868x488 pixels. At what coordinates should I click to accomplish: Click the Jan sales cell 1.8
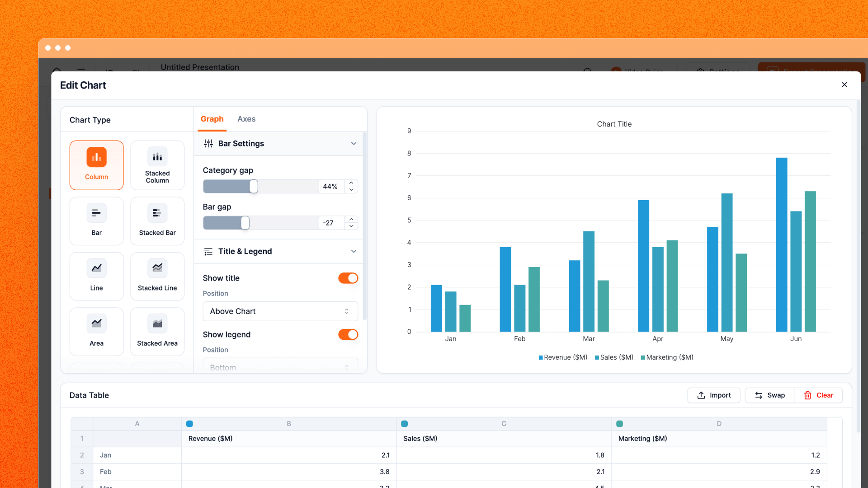pos(504,455)
